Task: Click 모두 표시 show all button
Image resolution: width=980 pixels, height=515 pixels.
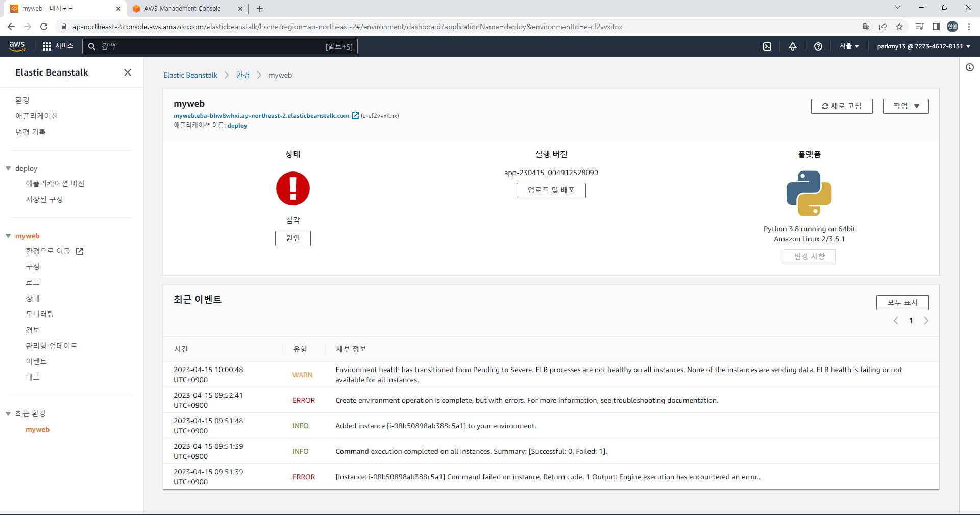Action: [x=902, y=303]
